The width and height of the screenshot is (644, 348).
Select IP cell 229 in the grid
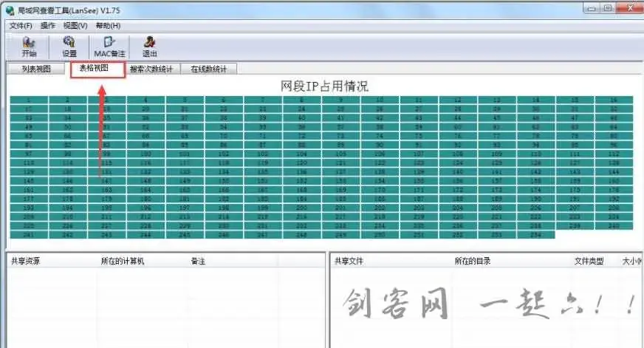pos(185,225)
